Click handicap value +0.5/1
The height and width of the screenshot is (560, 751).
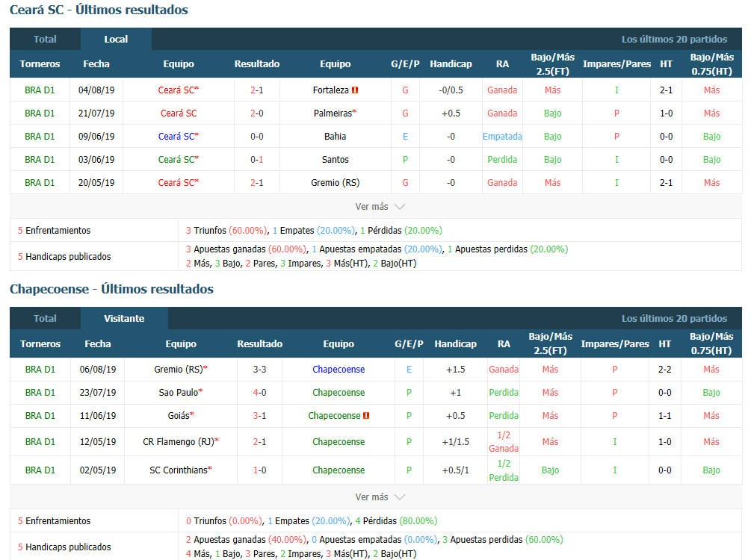pos(456,470)
